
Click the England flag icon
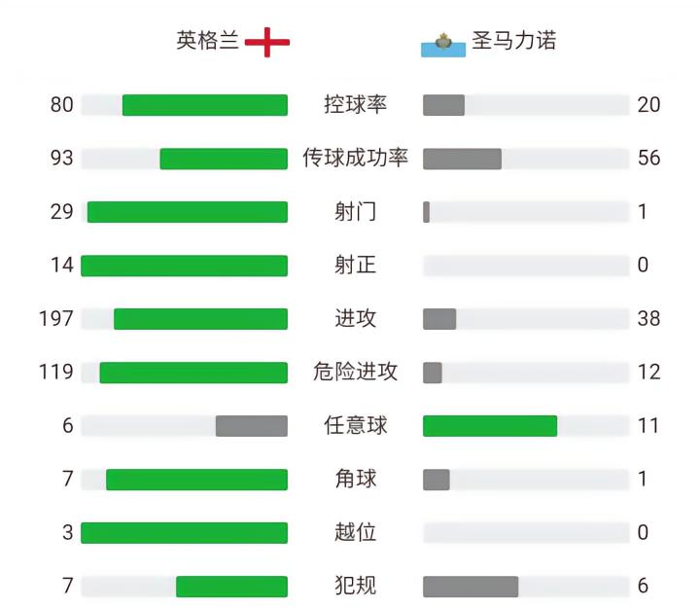(266, 42)
